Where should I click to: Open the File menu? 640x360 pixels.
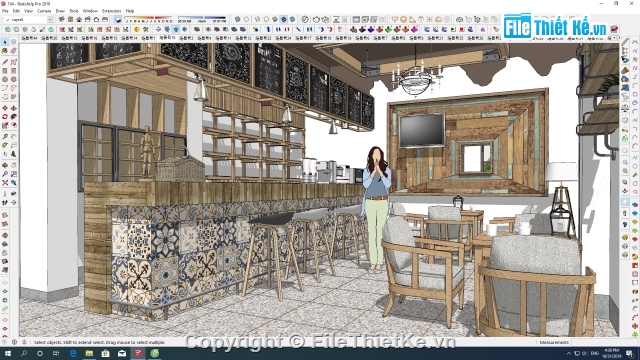click(x=5, y=11)
